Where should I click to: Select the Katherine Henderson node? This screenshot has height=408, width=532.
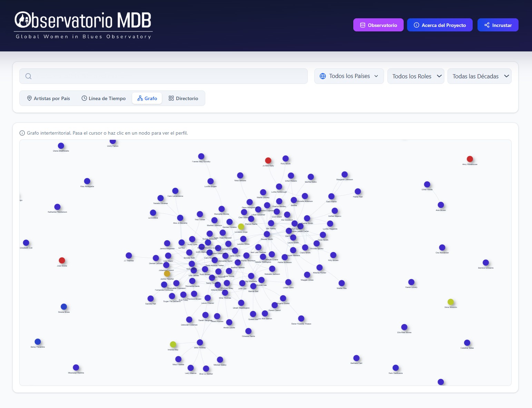pyautogui.click(x=57, y=207)
